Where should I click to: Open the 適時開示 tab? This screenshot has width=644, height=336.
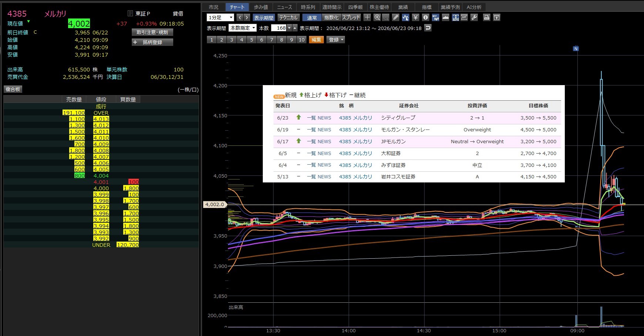pyautogui.click(x=332, y=7)
